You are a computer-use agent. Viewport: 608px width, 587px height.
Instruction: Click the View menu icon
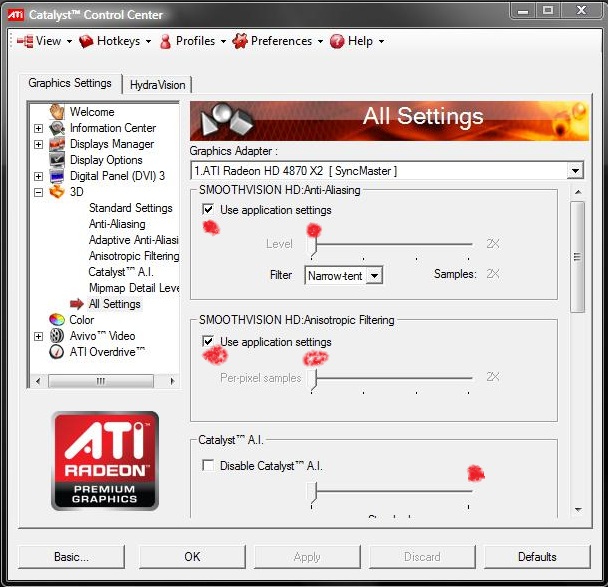(25, 41)
